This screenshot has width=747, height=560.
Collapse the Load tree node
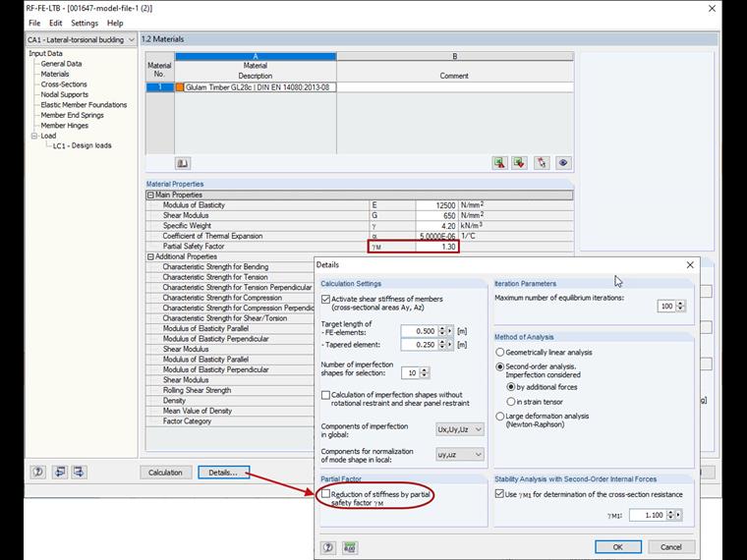[x=34, y=136]
